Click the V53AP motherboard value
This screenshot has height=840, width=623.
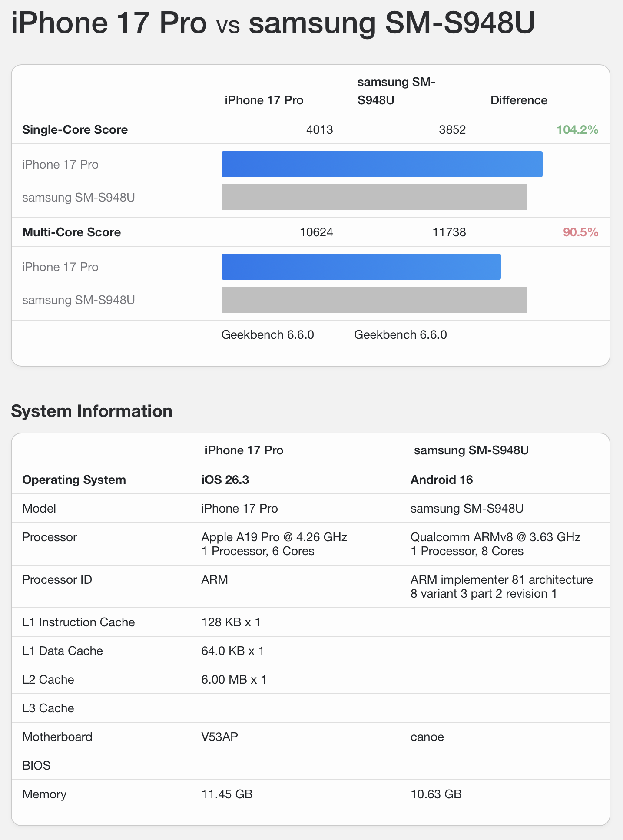(x=219, y=737)
